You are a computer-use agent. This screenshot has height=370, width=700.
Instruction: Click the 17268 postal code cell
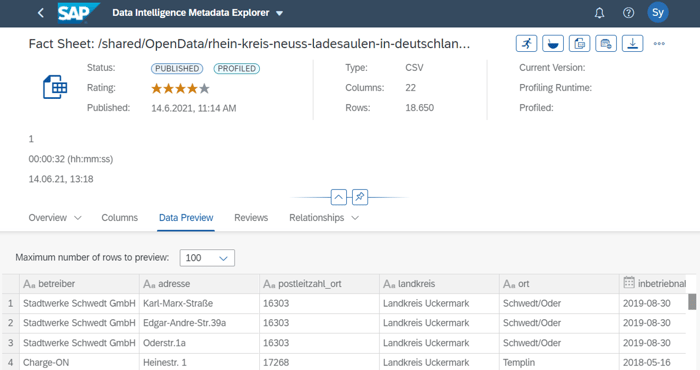319,362
